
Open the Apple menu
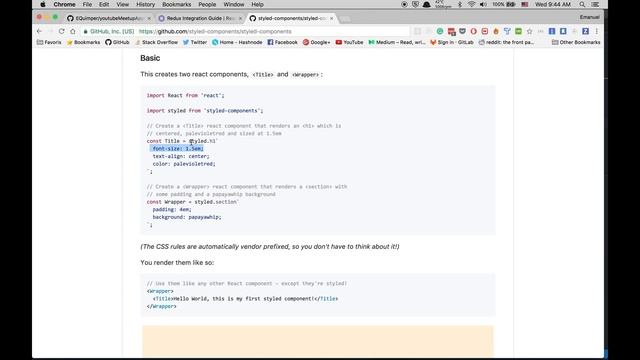coord(42,4)
